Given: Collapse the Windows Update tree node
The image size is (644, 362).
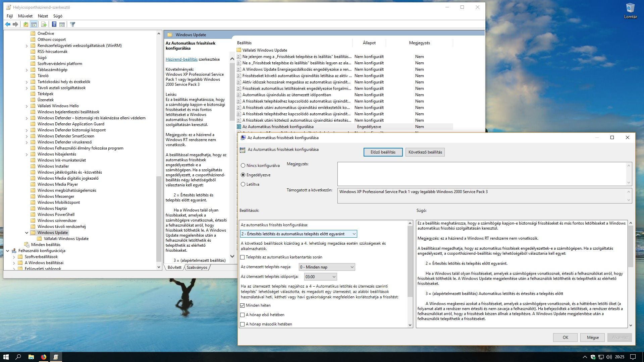Looking at the screenshot, I should (26, 233).
